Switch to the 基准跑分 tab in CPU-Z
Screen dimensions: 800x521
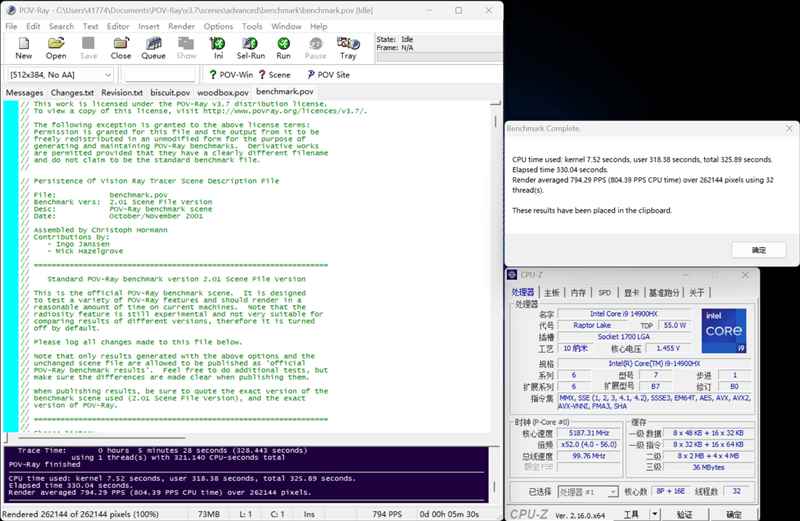pyautogui.click(x=664, y=292)
